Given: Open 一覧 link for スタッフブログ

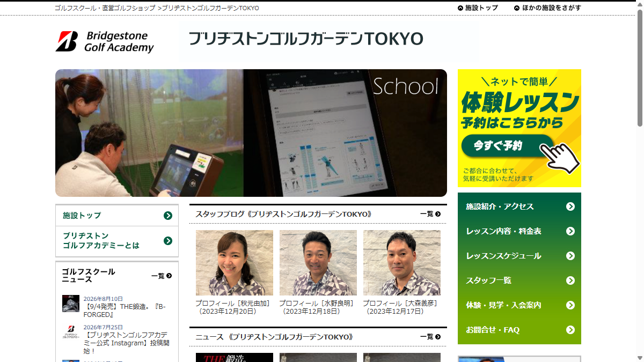Looking at the screenshot, I should pyautogui.click(x=430, y=214).
